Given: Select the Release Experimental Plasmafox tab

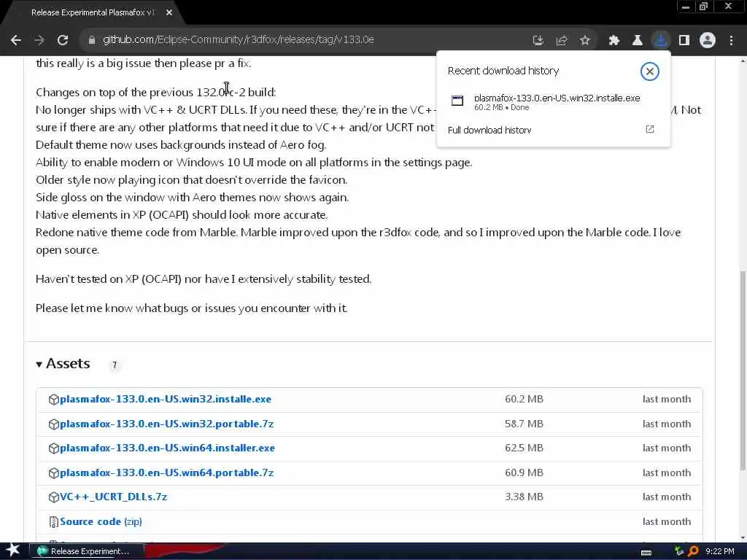Looking at the screenshot, I should [93, 13].
